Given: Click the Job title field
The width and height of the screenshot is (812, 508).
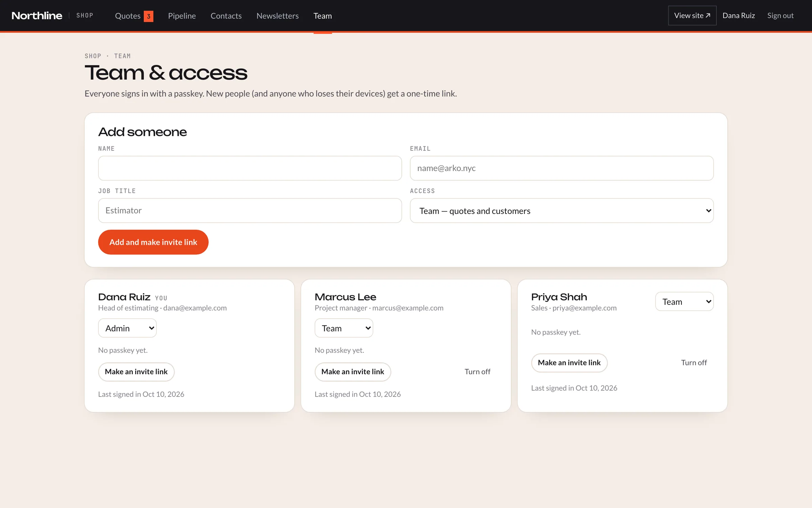Looking at the screenshot, I should pyautogui.click(x=250, y=211).
